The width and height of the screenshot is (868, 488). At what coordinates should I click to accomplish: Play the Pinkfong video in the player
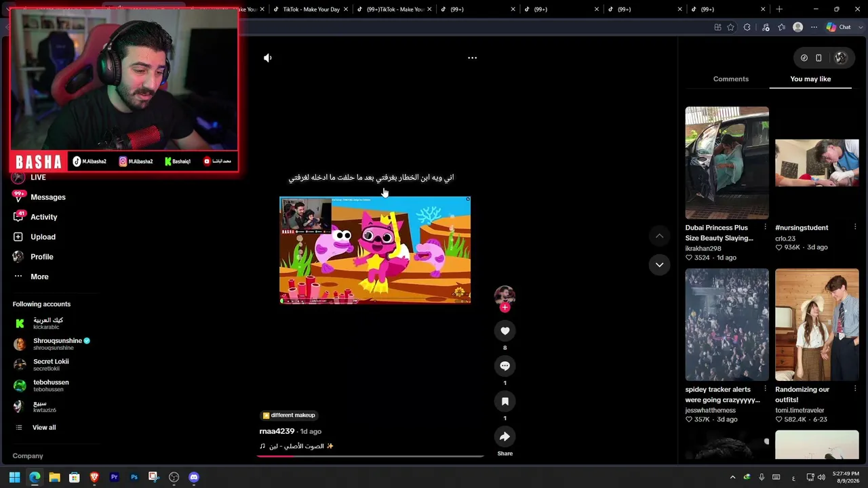point(375,250)
